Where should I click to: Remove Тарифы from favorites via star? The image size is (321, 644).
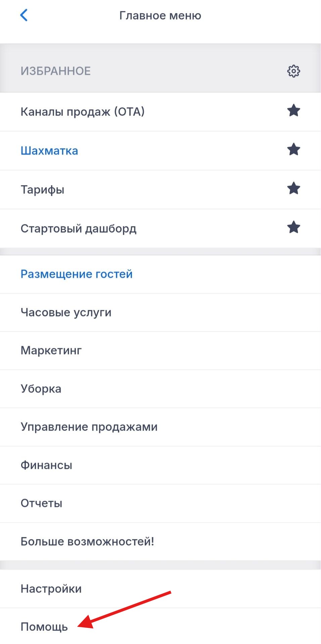[x=293, y=189]
